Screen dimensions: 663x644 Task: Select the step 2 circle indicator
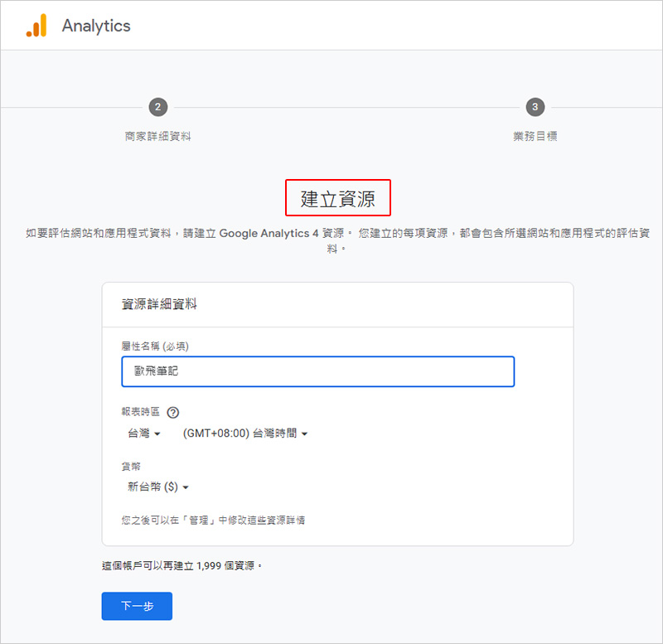pos(157,107)
